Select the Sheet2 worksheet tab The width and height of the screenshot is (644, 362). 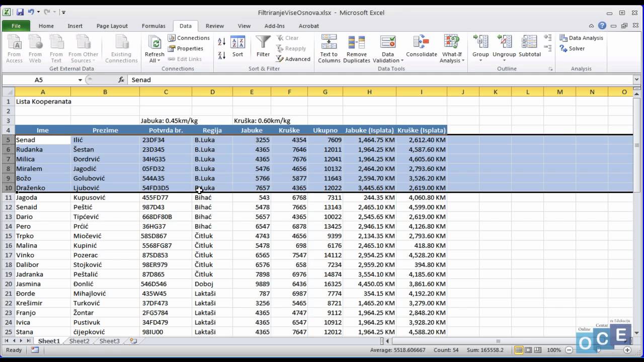(x=79, y=341)
